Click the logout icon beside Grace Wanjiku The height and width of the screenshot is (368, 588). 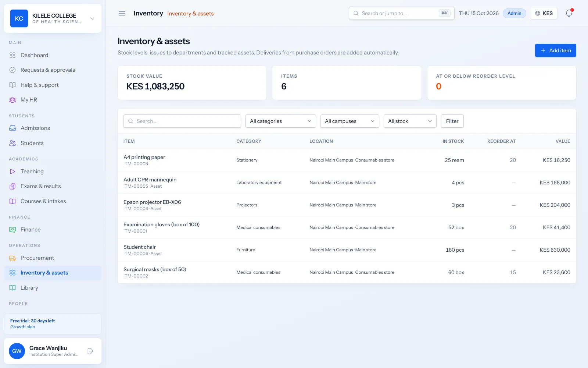90,351
